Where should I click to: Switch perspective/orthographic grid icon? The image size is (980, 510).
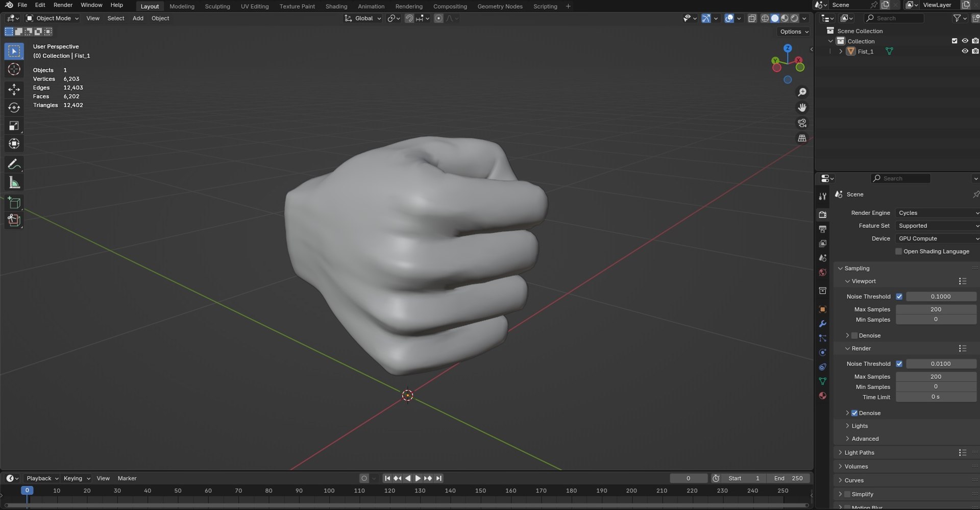pos(802,138)
